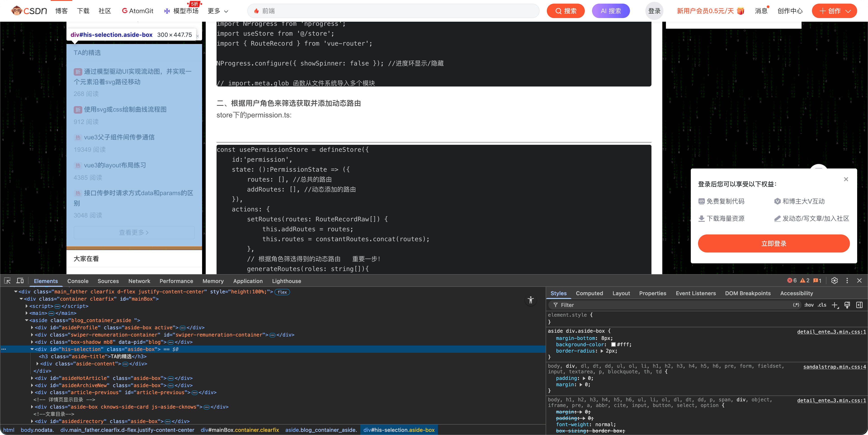Toggle the computed styles sidebar icon
This screenshot has width=868, height=435.
tap(860, 305)
